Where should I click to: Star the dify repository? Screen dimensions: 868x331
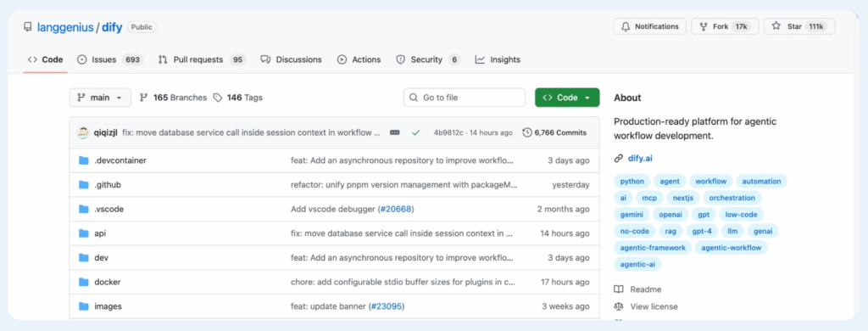click(799, 26)
